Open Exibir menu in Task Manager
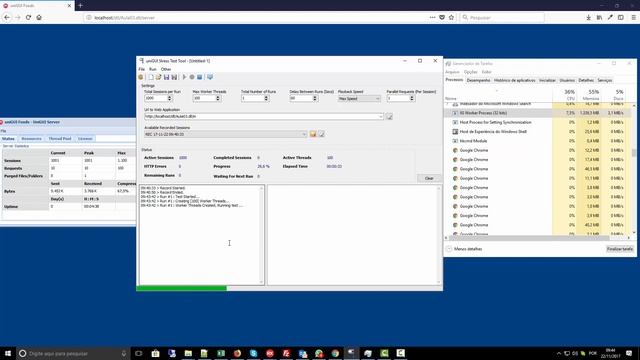The width and height of the screenshot is (640, 360). click(x=487, y=72)
